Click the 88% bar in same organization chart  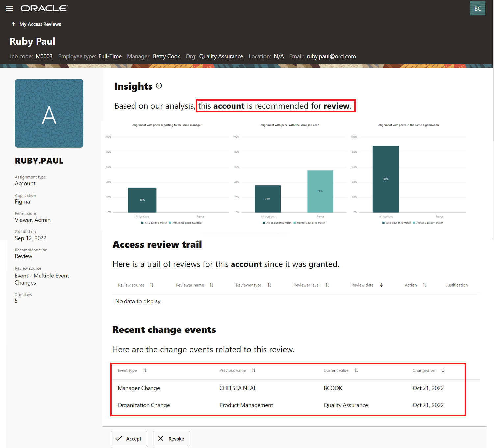click(x=386, y=179)
